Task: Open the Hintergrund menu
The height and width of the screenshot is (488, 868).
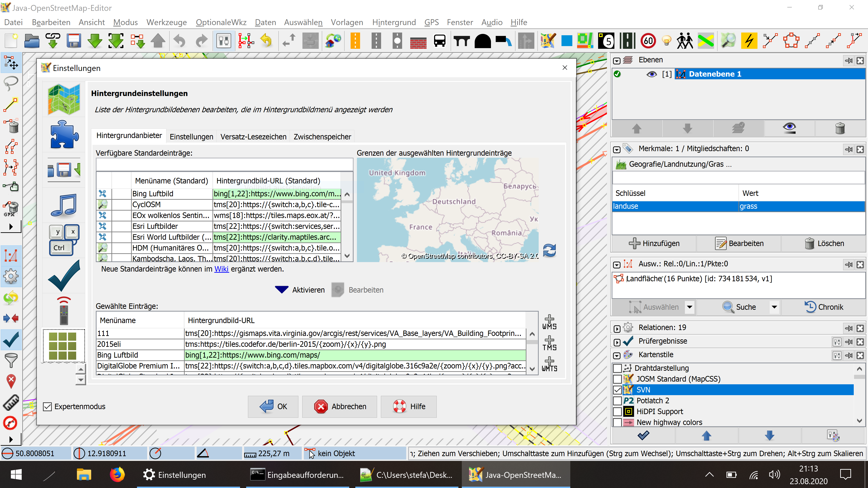Action: click(x=394, y=22)
